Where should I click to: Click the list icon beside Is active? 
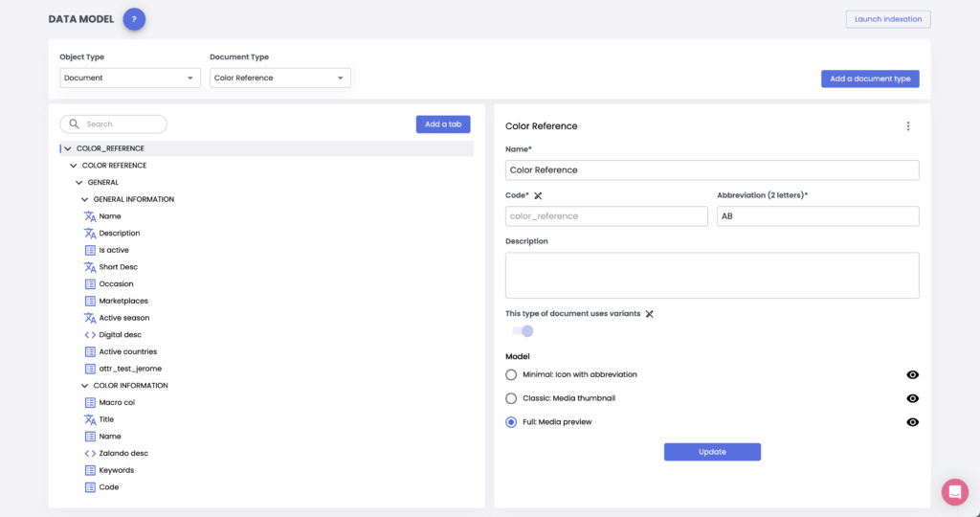[x=90, y=250]
